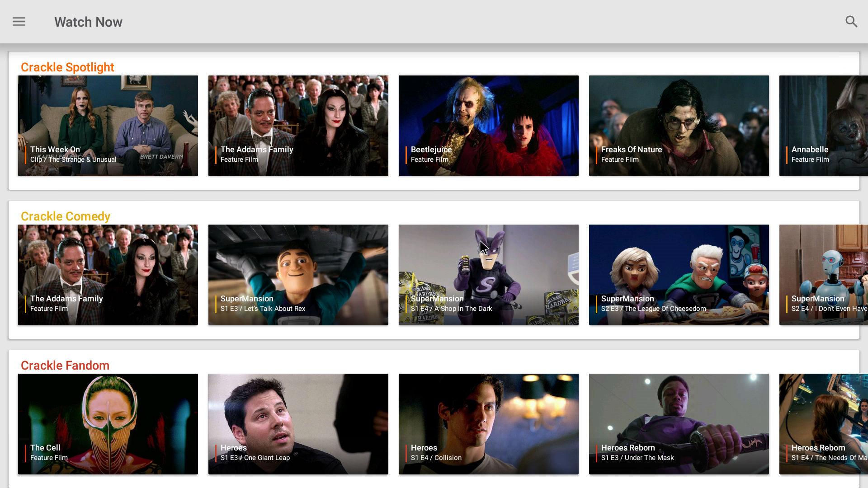Viewport: 868px width, 488px height.
Task: Click the search icon in top right
Action: click(x=851, y=21)
